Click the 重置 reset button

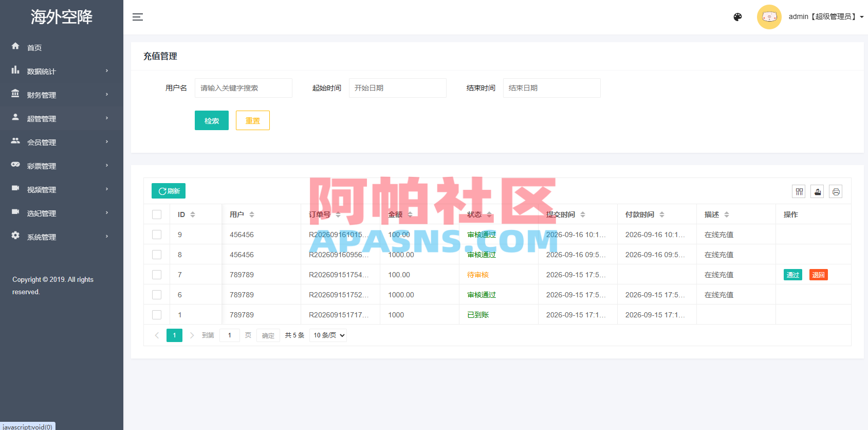pyautogui.click(x=253, y=120)
